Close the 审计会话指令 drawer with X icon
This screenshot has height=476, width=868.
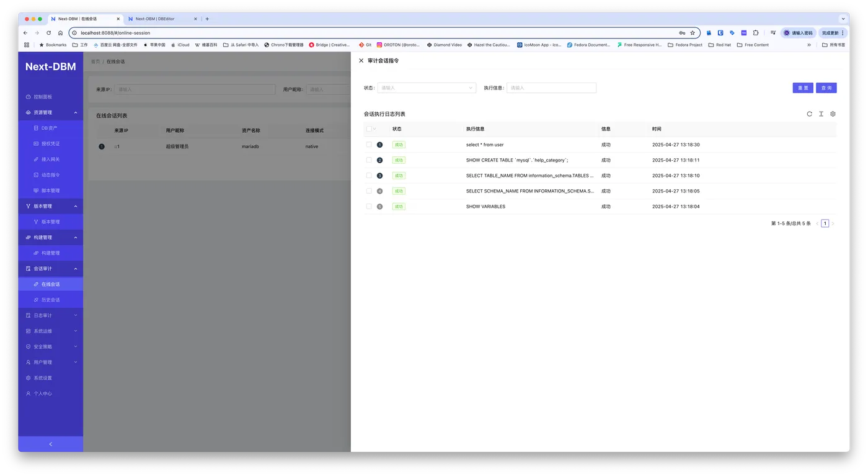point(361,61)
